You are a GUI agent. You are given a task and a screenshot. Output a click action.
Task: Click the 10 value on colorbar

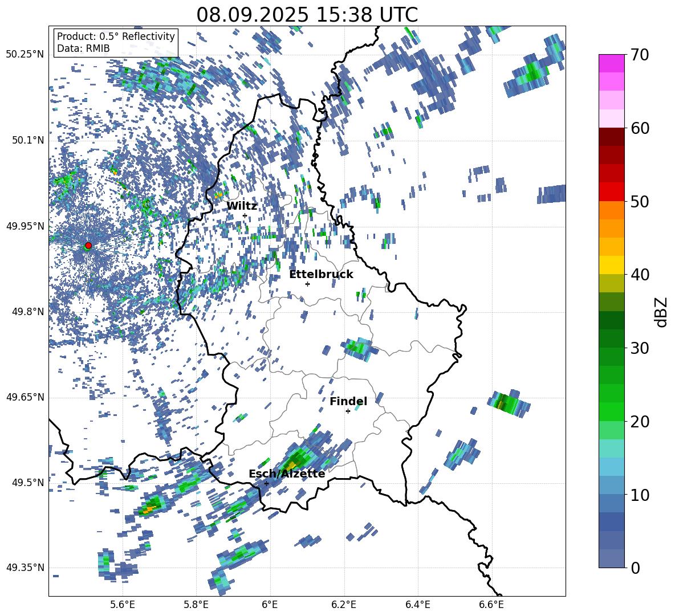point(640,495)
